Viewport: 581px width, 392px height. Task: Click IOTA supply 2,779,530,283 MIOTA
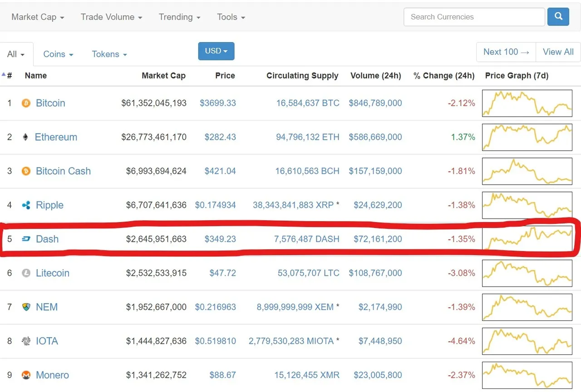291,341
